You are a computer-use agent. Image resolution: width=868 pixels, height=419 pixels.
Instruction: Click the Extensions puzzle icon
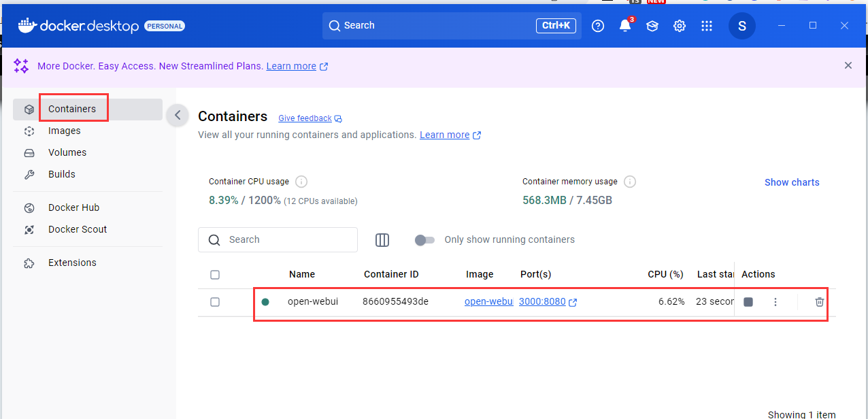29,263
